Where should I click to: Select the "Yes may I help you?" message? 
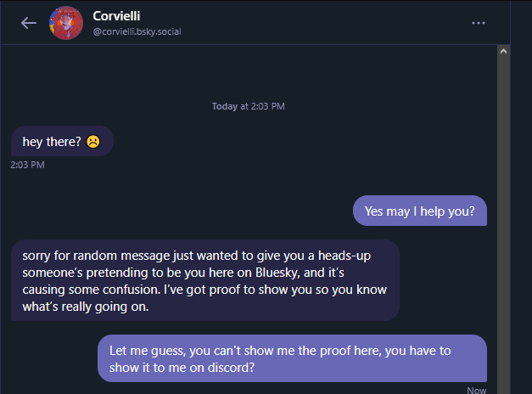click(419, 211)
